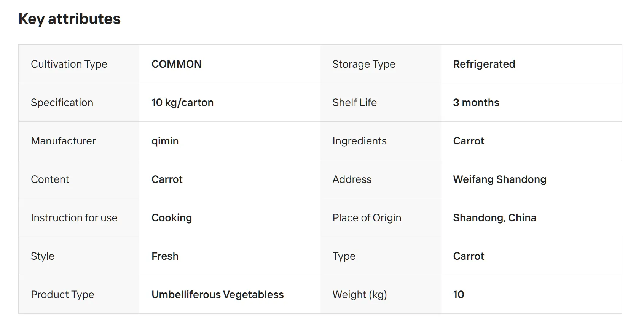Image resolution: width=644 pixels, height=327 pixels.
Task: Select the "Shandong, China" value
Action: 494,218
